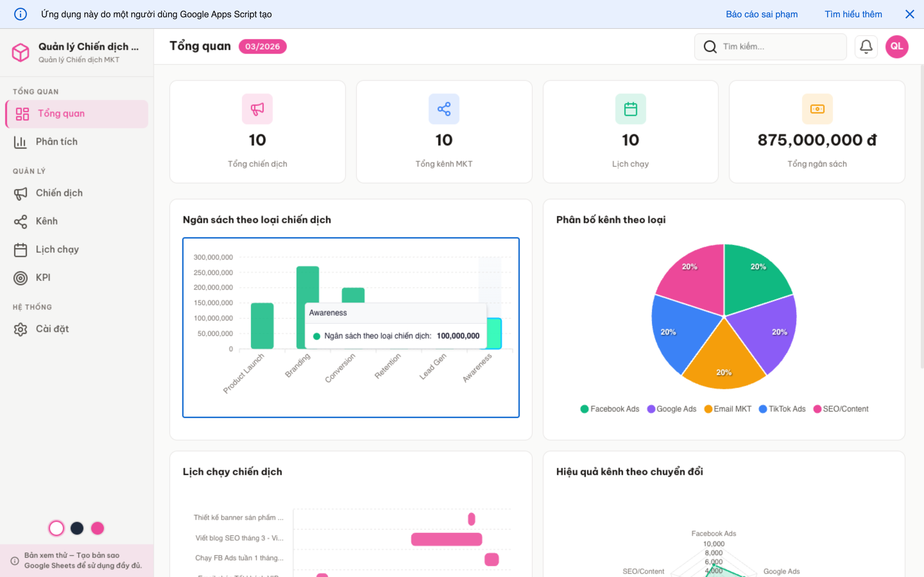The height and width of the screenshot is (577, 924).
Task: Toggle TikTok Ads series in the legend
Action: pyautogui.click(x=782, y=408)
